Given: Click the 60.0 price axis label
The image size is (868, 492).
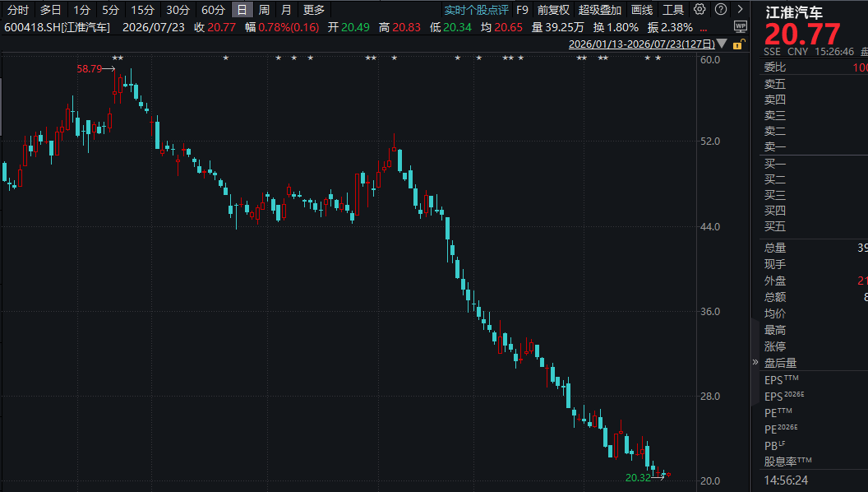Looking at the screenshot, I should pyautogui.click(x=710, y=60).
